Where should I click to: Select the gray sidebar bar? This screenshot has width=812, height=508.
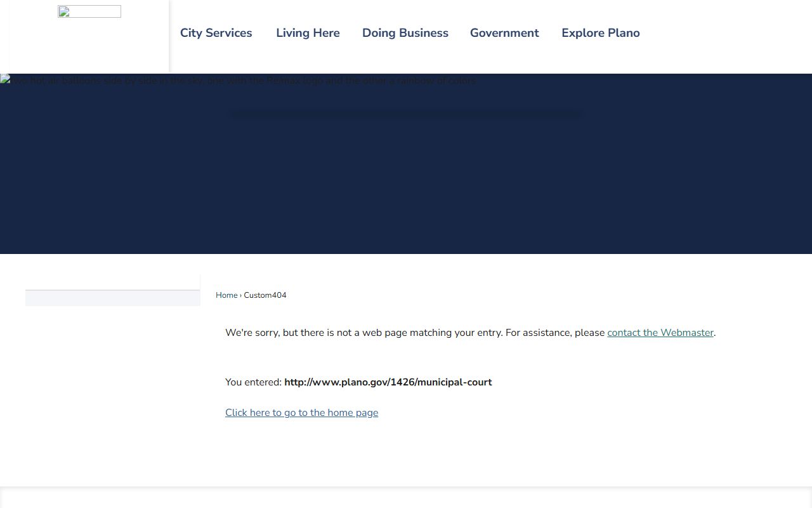coord(112,298)
